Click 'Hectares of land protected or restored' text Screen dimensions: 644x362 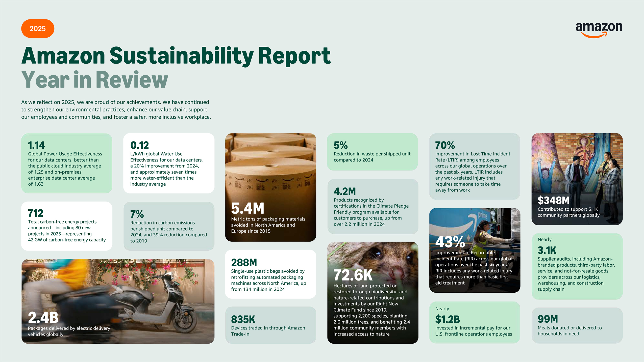(372, 310)
